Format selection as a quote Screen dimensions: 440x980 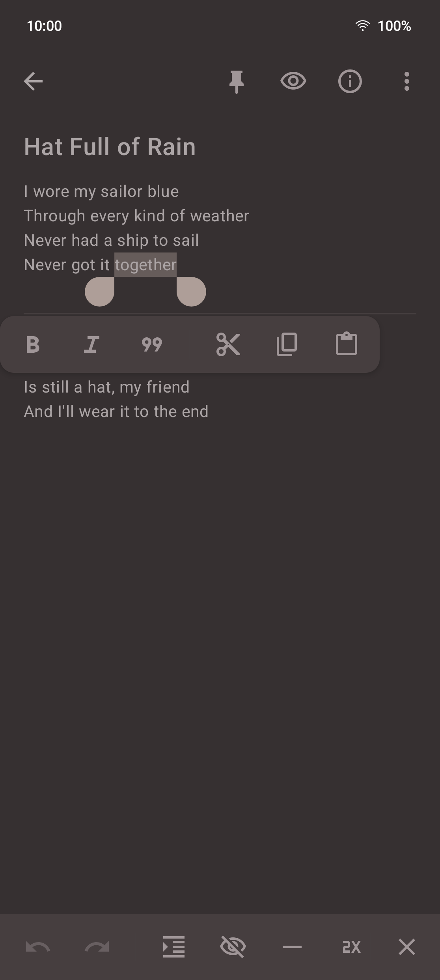coord(152,344)
